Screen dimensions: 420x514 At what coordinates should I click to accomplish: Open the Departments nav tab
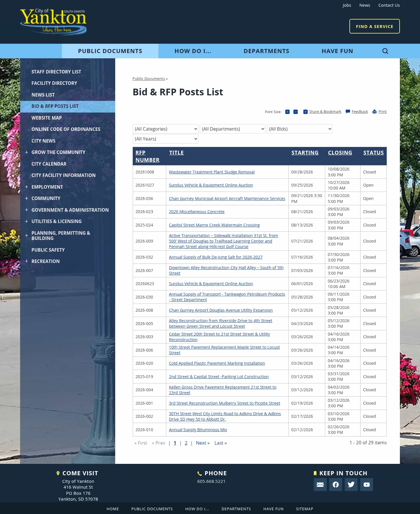click(266, 51)
